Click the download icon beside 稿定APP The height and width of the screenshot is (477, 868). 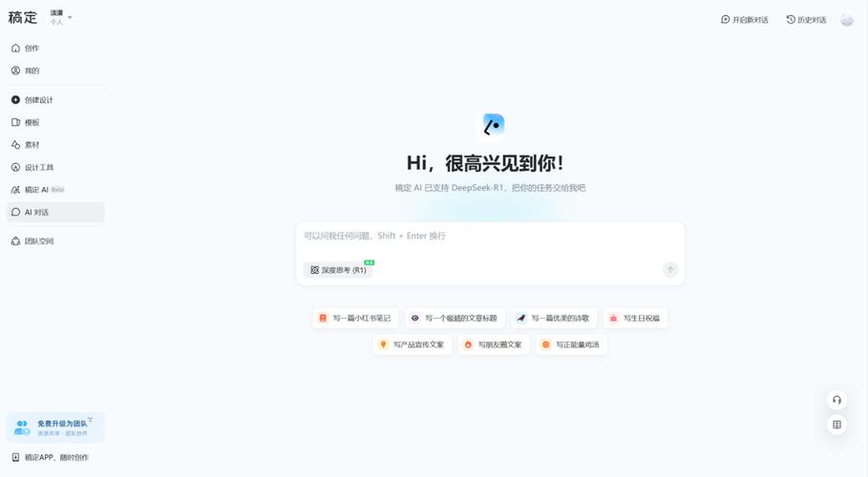tap(15, 458)
